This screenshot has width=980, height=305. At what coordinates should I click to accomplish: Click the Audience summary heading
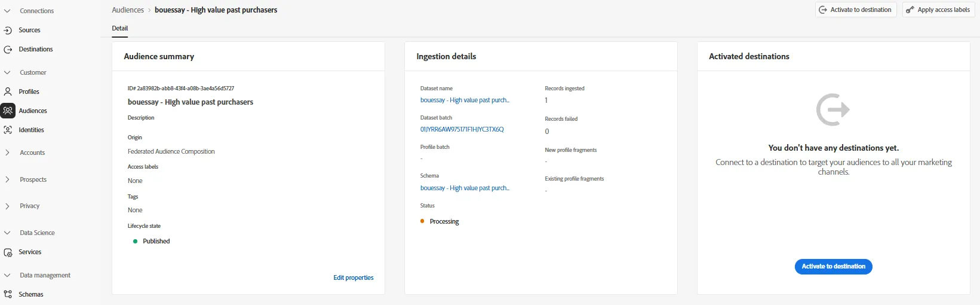point(159,56)
